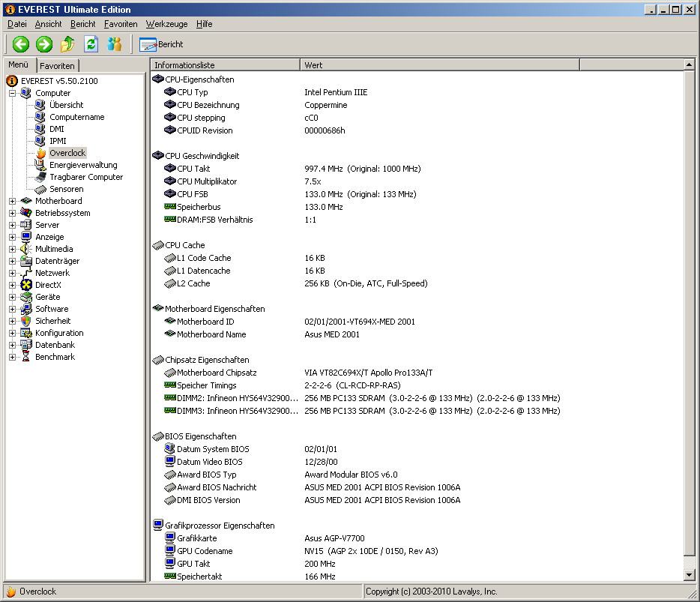Click scrollbar down arrow in info list
700x602 pixels.
coord(689,575)
